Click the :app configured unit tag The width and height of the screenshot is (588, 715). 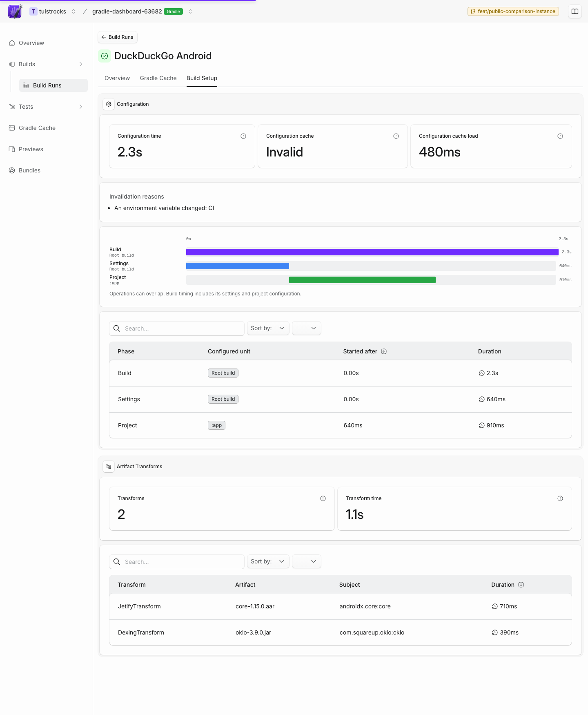pos(216,425)
